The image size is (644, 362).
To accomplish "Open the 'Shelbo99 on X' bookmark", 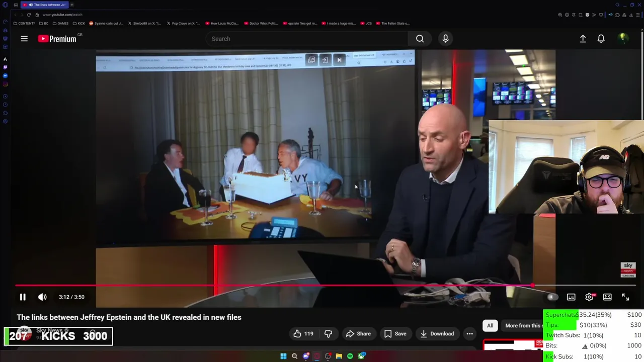I will pos(145,23).
